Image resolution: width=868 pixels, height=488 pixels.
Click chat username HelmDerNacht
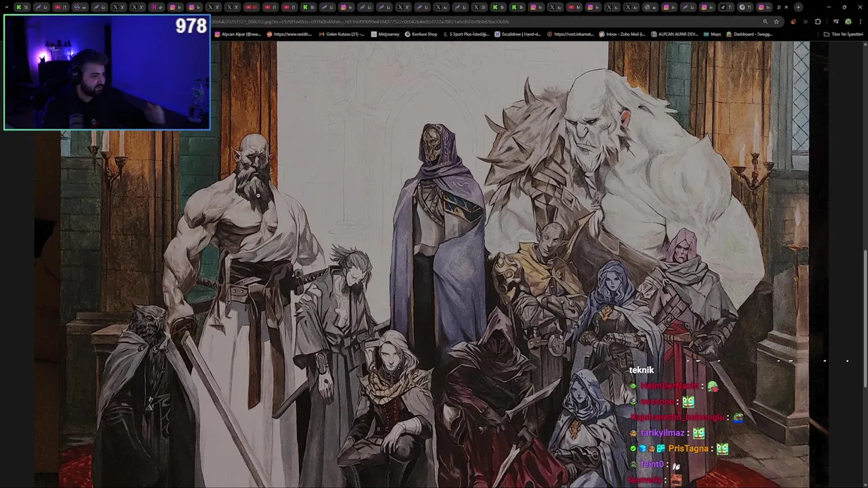(670, 386)
